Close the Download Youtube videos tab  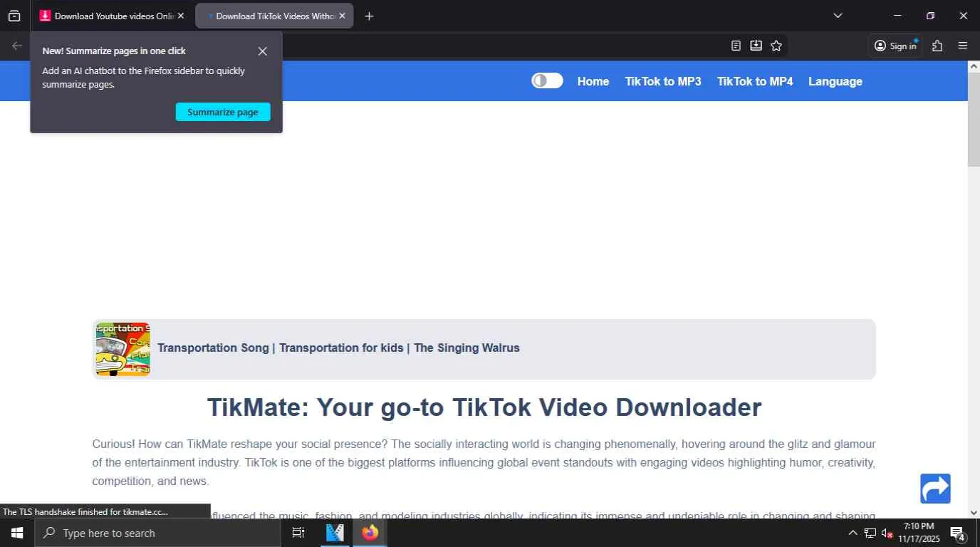coord(181,16)
